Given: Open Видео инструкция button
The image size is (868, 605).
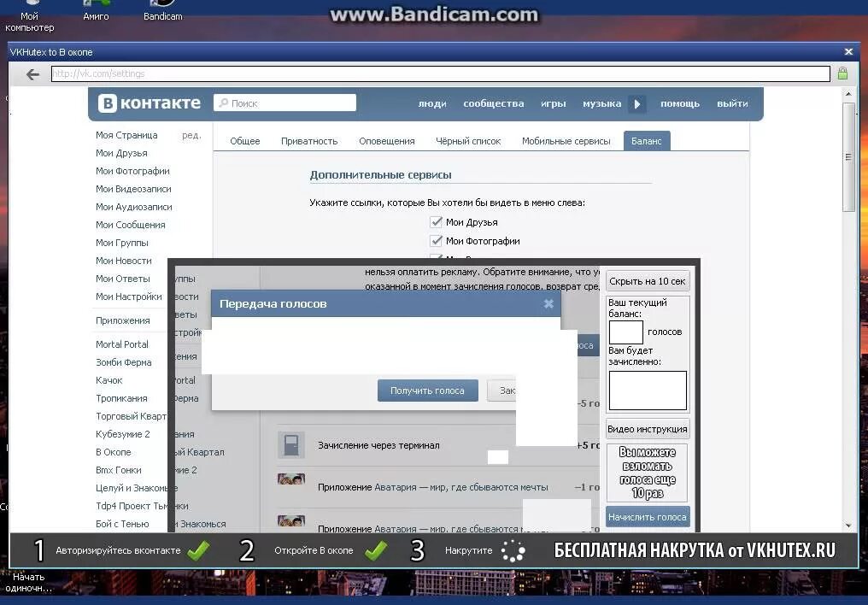Looking at the screenshot, I should pyautogui.click(x=648, y=429).
